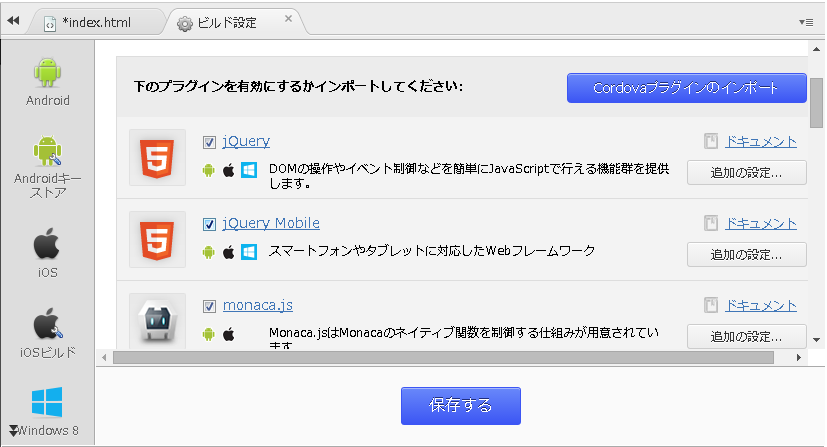Click the Windows icon in jQuery Mobile row
Image resolution: width=827 pixels, height=447 pixels.
click(x=249, y=252)
